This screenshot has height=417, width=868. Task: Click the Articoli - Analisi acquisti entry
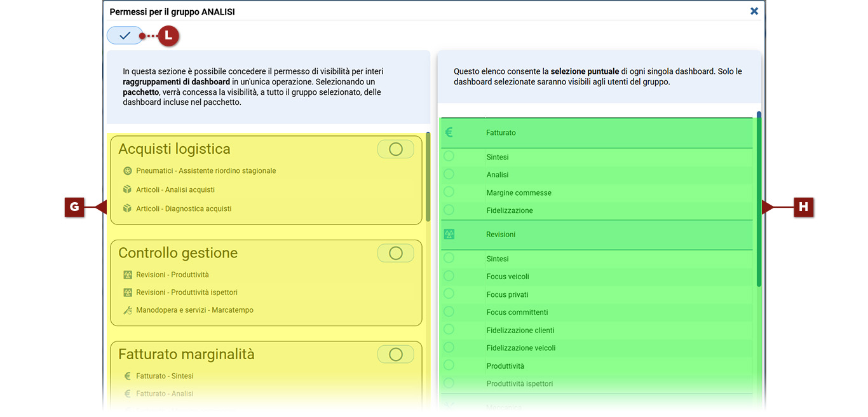[x=175, y=189]
